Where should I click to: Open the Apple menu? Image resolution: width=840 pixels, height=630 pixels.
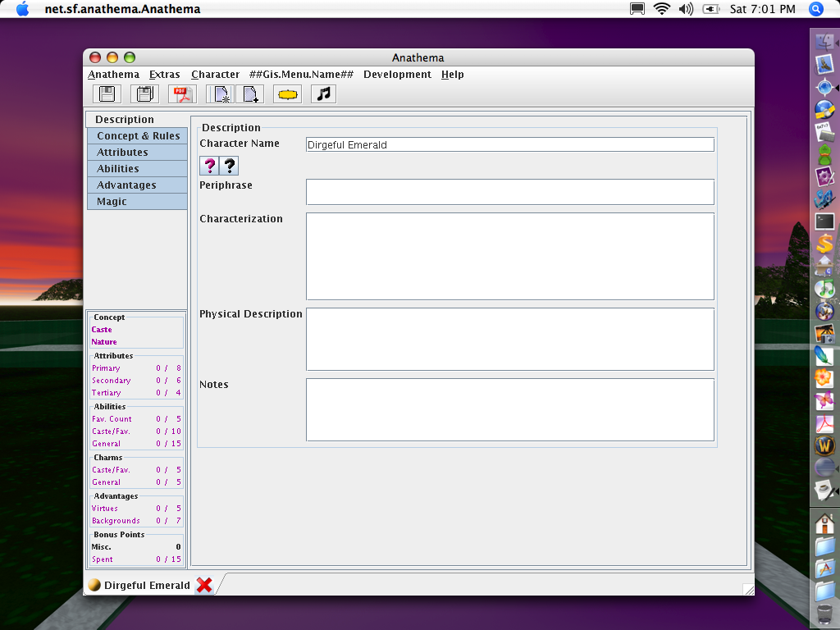coord(22,9)
